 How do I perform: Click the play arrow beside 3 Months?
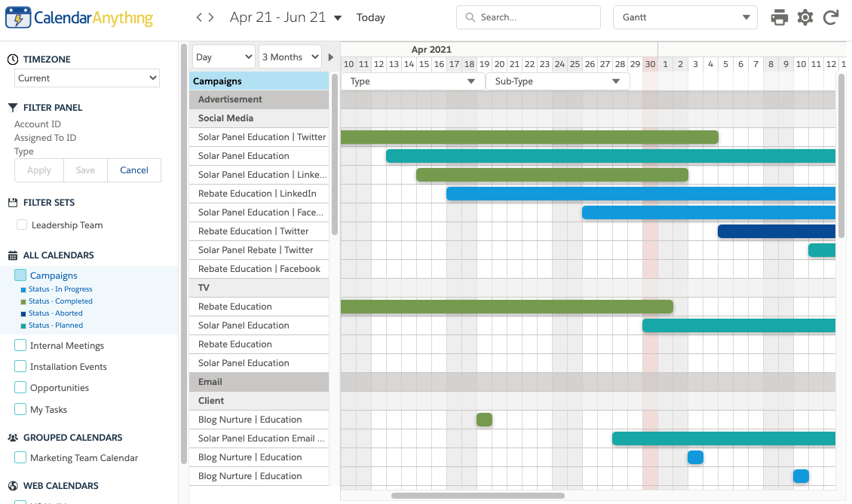point(330,57)
